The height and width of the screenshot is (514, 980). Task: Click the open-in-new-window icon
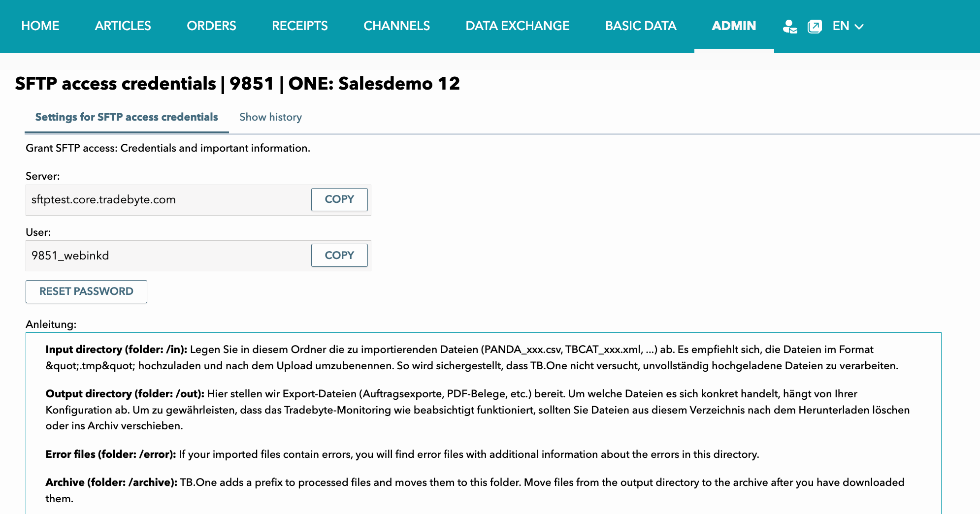(x=815, y=26)
